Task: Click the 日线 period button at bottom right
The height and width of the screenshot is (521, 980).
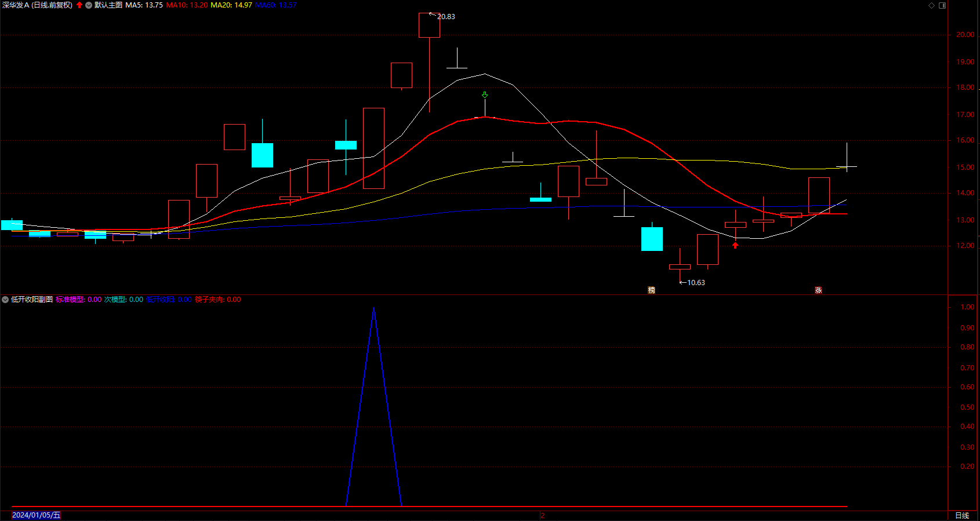Action: pos(962,516)
